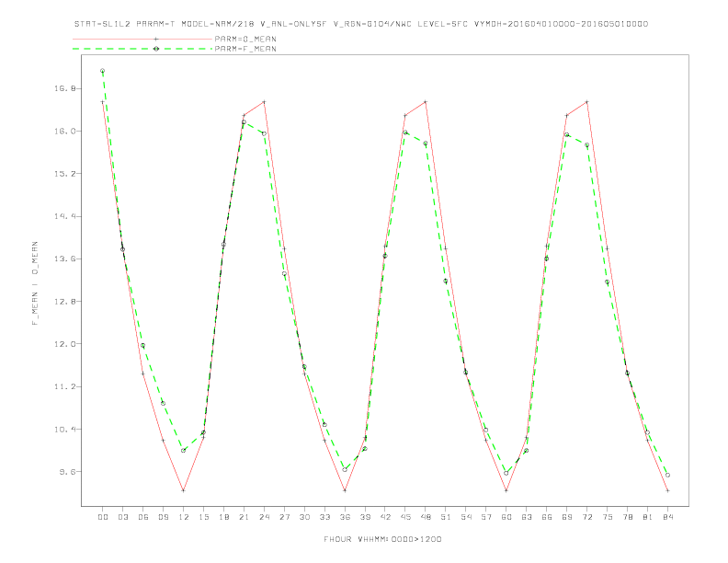Screen dimensions: 728x563
Task: Click the 27 forecast hour tick label
Action: click(x=284, y=517)
